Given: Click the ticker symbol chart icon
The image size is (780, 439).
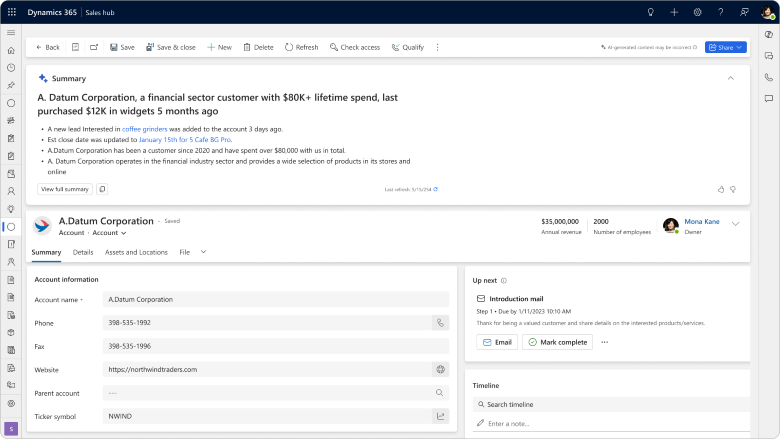Looking at the screenshot, I should (x=440, y=416).
